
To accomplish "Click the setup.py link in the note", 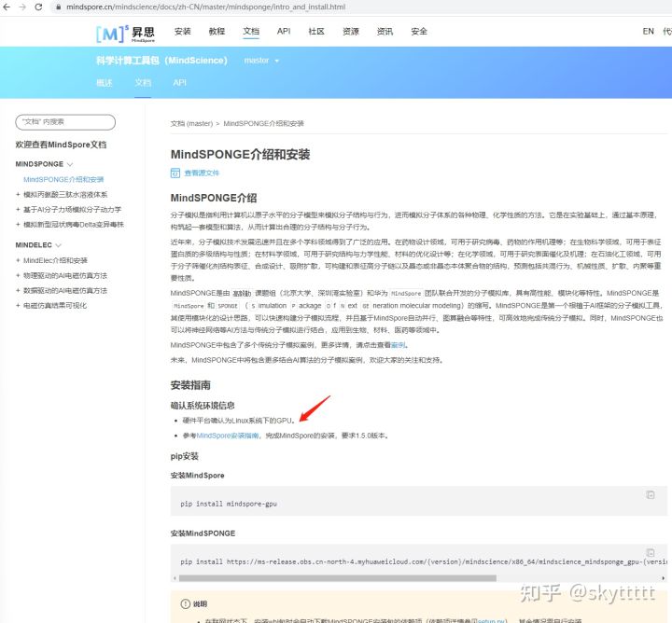I will click(x=492, y=620).
